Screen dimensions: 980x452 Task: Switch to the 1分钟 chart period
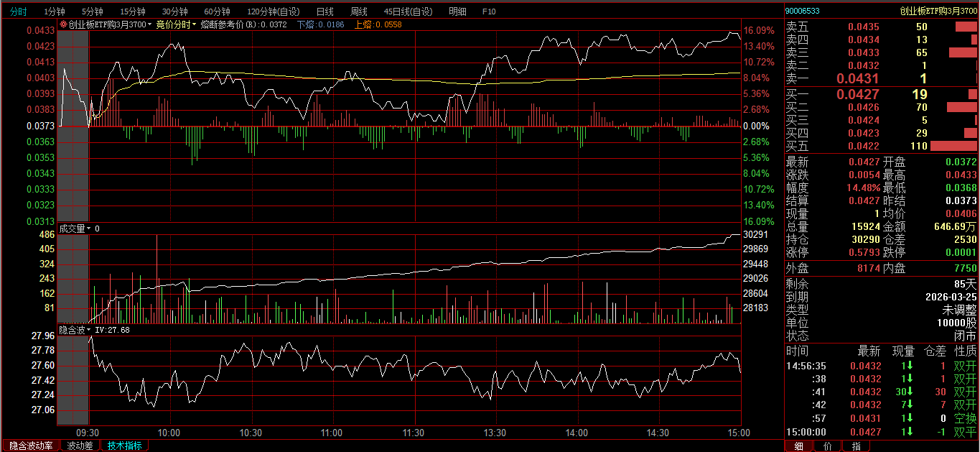click(55, 11)
